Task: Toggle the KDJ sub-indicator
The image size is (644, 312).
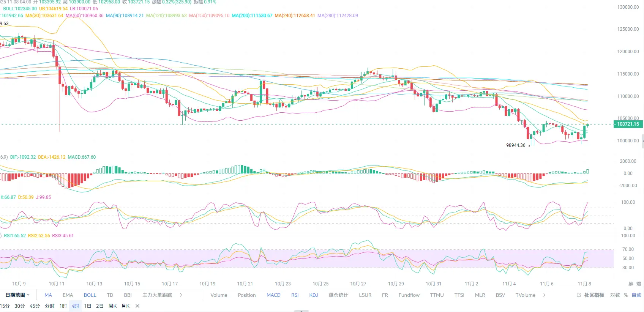Action: tap(314, 295)
